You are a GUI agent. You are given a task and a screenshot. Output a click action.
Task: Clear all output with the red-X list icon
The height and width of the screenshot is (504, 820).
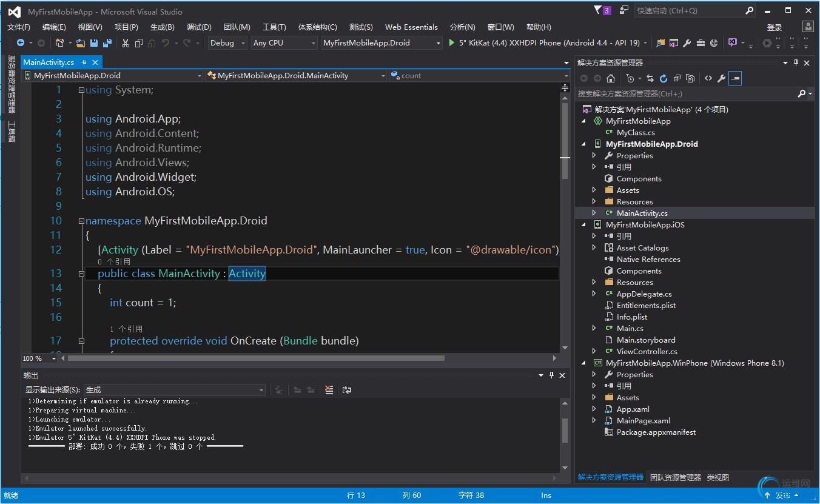(x=329, y=390)
